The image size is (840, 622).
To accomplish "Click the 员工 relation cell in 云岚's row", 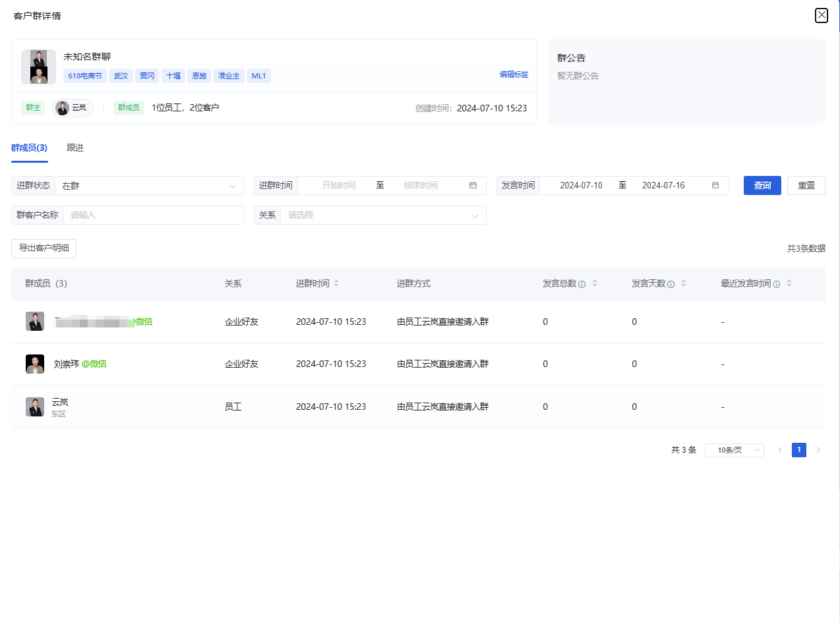I will point(233,407).
